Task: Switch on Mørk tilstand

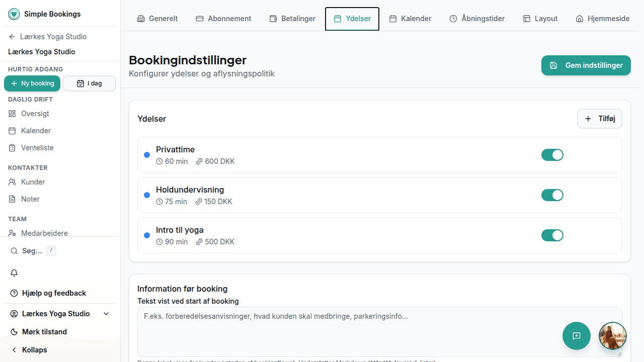Action: coord(60,332)
